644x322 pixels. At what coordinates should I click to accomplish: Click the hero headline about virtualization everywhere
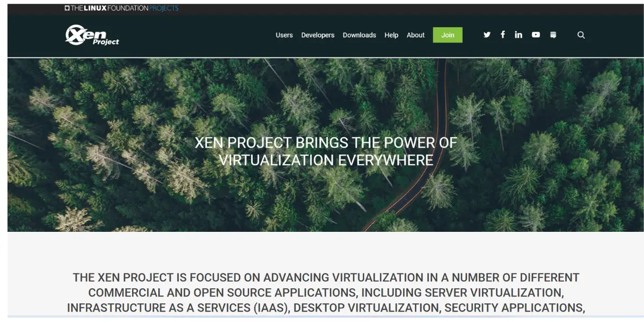326,151
